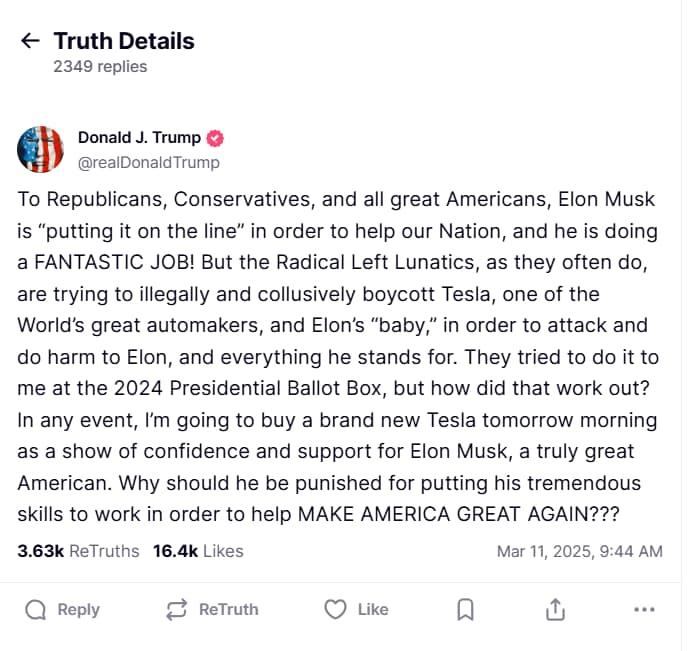687x651 pixels.
Task: Click the red verified badge
Action: click(215, 138)
